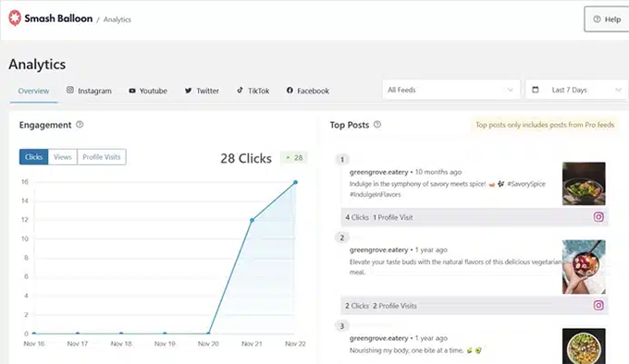The image size is (629, 364).
Task: Switch to the TikTok tab
Action: tap(253, 91)
